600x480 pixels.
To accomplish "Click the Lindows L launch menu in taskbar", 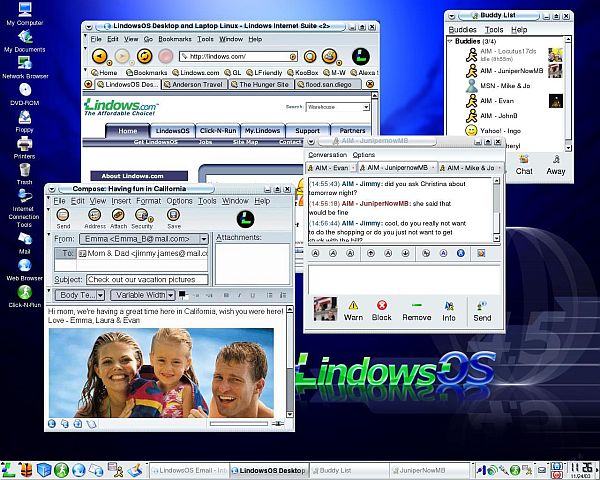I will pos(8,470).
